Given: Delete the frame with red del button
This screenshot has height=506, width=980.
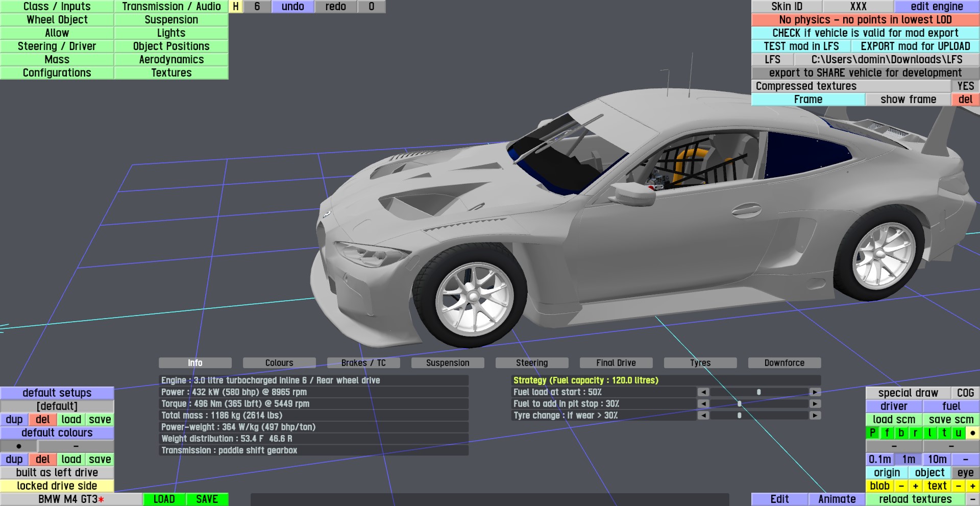Looking at the screenshot, I should click(x=966, y=100).
